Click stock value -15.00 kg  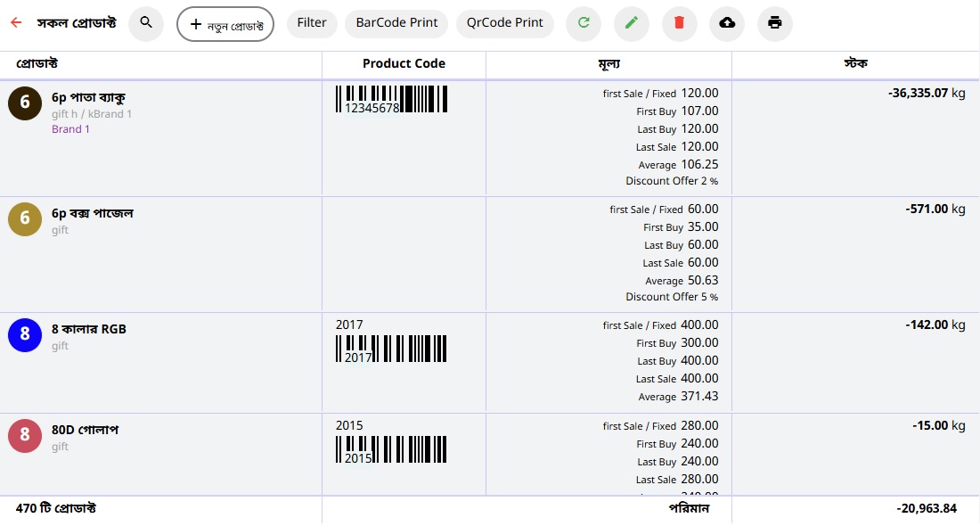click(x=938, y=426)
